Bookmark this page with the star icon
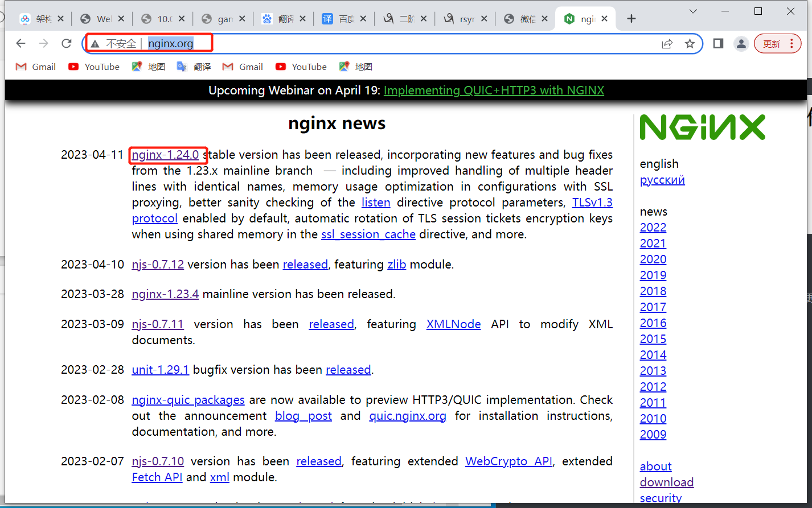The image size is (812, 508). [x=690, y=44]
